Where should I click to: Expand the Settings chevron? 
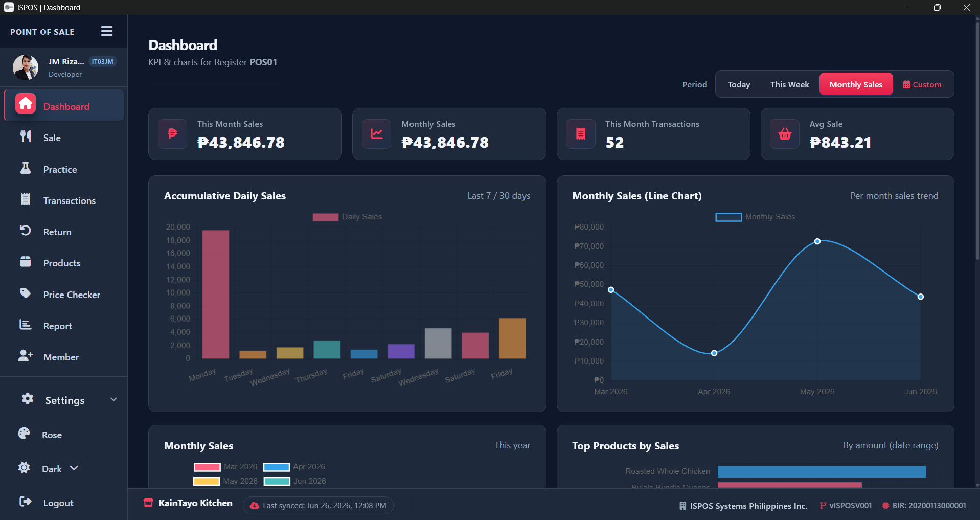point(113,399)
